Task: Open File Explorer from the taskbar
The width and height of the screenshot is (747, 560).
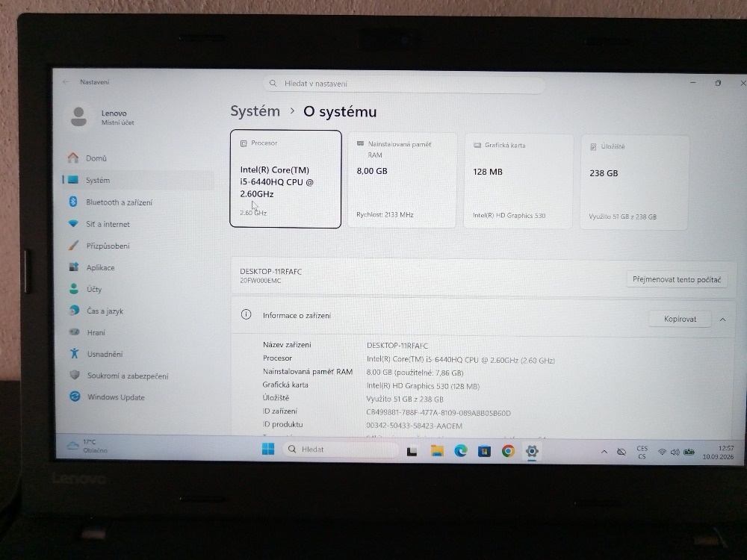Action: click(x=437, y=450)
